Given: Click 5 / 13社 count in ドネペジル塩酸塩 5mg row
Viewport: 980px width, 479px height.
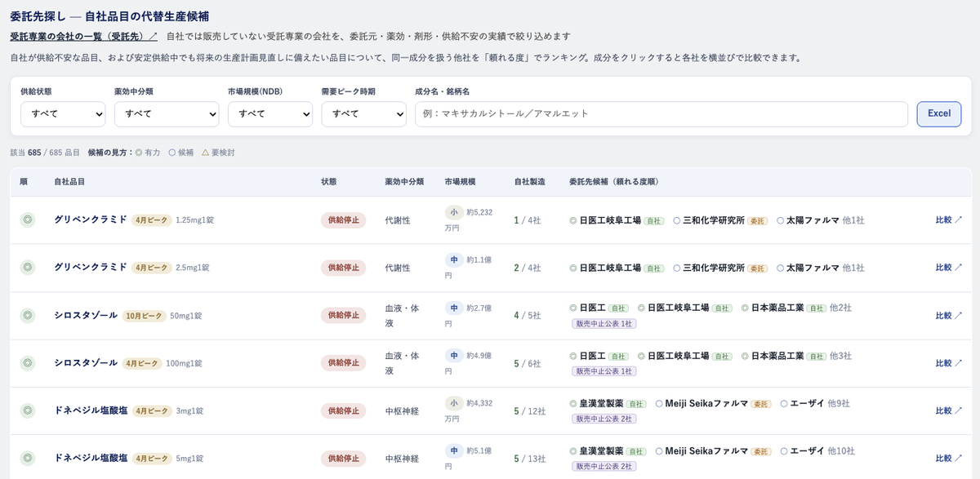Looking at the screenshot, I should click(529, 459).
